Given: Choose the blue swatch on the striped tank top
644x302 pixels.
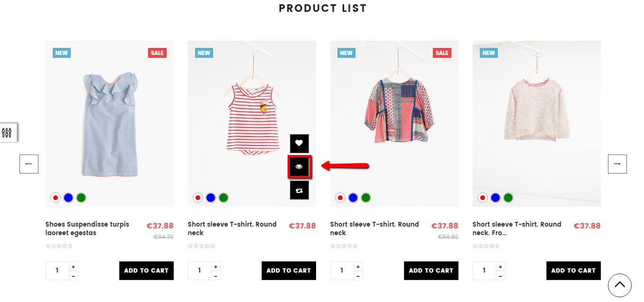Looking at the screenshot, I should 211,198.
